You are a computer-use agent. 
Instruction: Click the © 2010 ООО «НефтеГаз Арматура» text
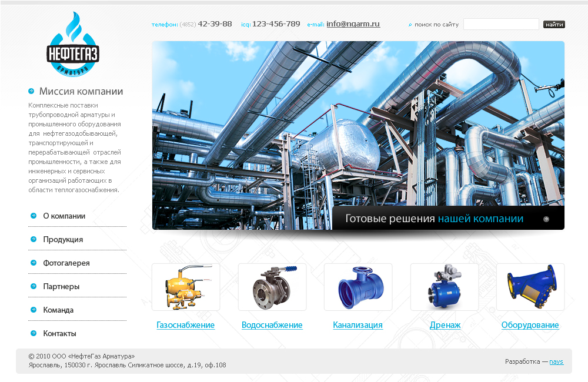81,356
